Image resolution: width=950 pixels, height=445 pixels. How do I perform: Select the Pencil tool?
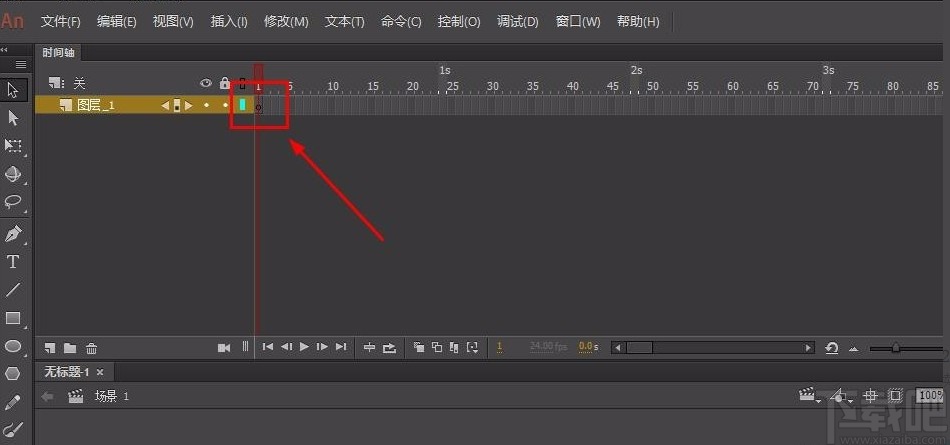(13, 402)
